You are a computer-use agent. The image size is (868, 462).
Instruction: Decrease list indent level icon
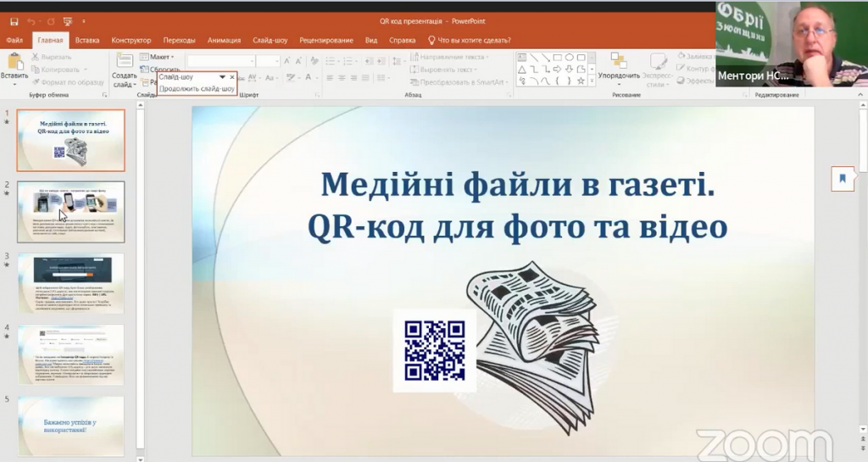tap(370, 61)
